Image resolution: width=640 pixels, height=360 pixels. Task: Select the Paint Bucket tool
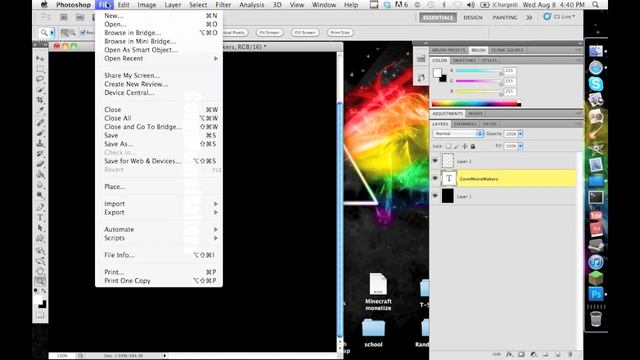[40, 174]
